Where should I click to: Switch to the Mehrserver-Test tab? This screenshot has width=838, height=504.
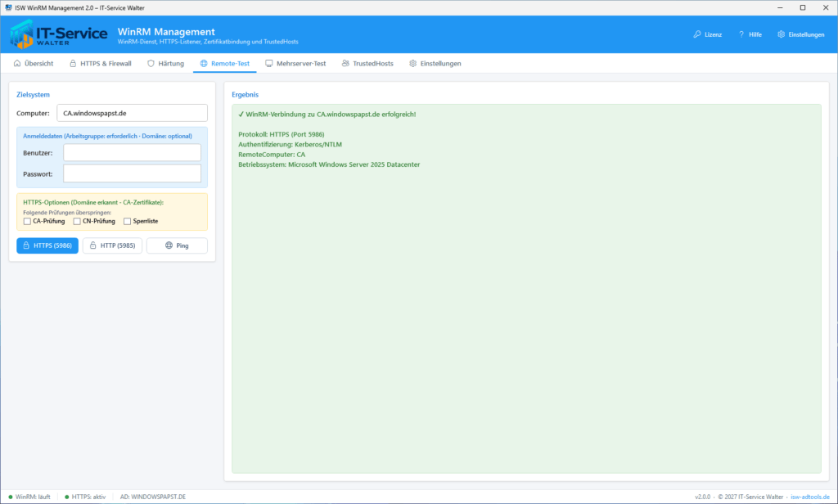[295, 63]
